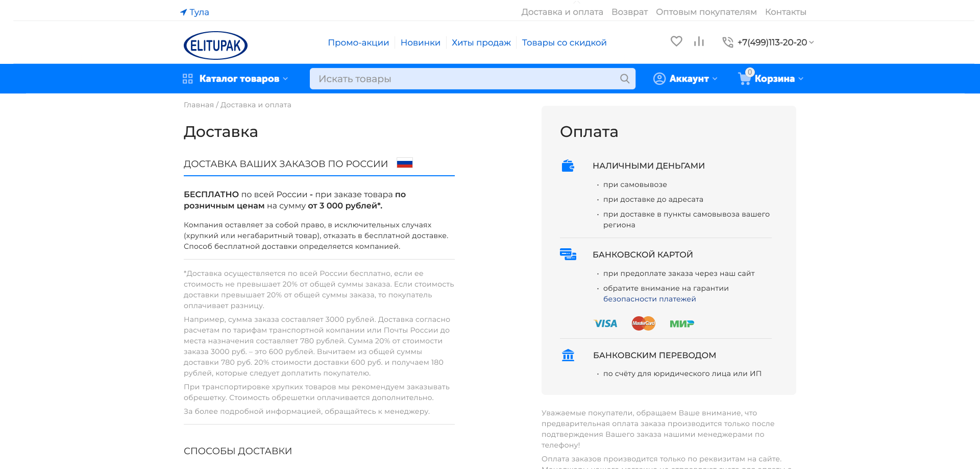980x469 pixels.
Task: Click the Тула location arrow icon
Action: tap(184, 12)
